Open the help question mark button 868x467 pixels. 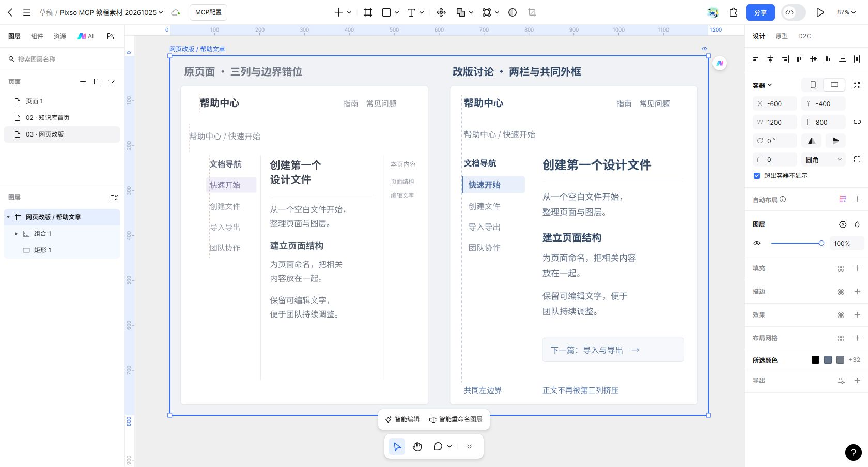click(x=853, y=453)
